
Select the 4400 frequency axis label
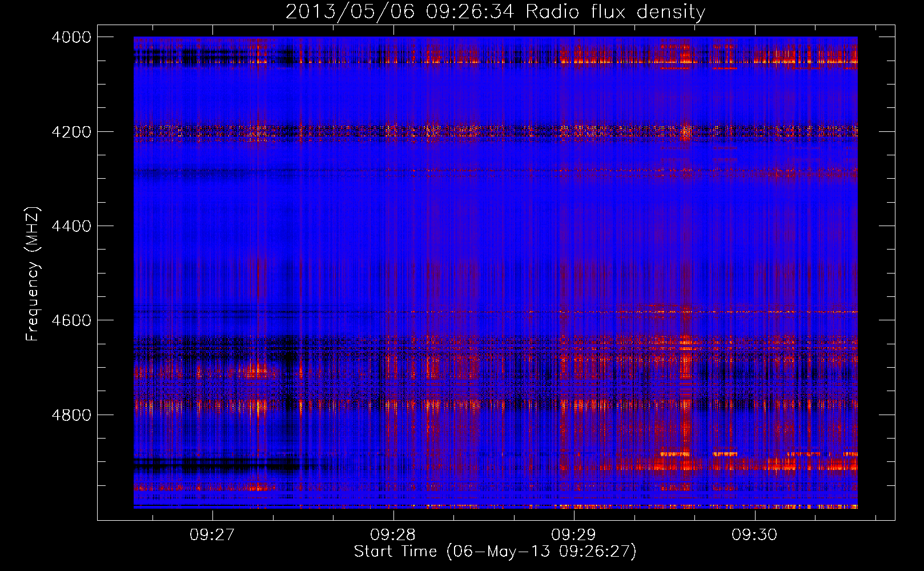(71, 226)
